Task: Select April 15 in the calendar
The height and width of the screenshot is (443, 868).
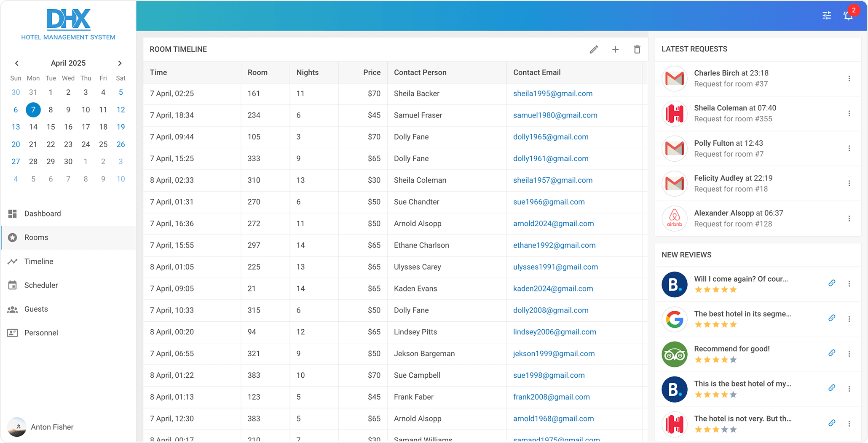Action: (x=51, y=127)
